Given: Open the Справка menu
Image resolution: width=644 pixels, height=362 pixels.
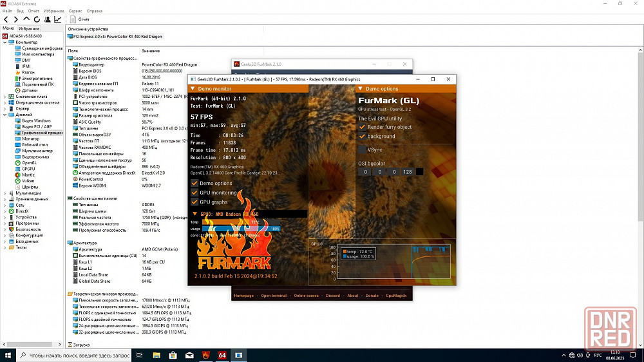Looking at the screenshot, I should pyautogui.click(x=95, y=11).
